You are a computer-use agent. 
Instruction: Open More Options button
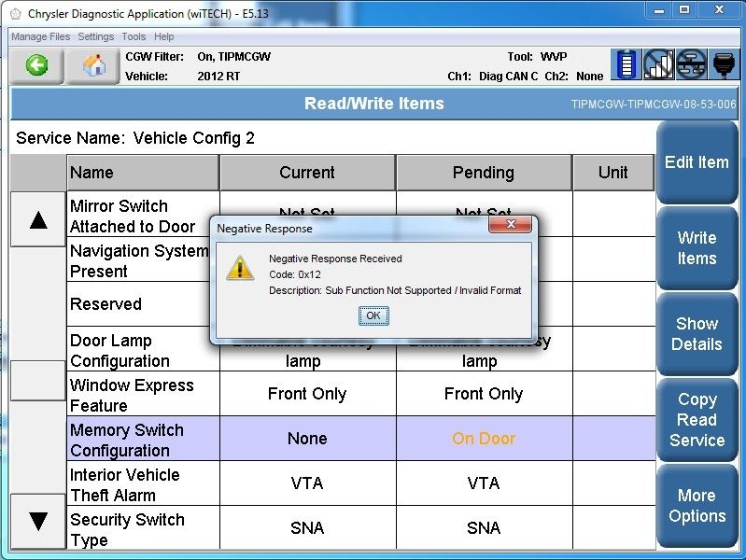click(x=697, y=505)
